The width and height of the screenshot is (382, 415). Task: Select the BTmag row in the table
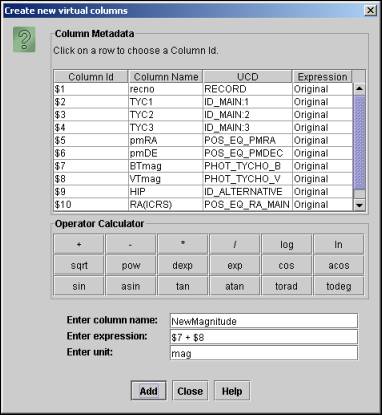coord(203,166)
